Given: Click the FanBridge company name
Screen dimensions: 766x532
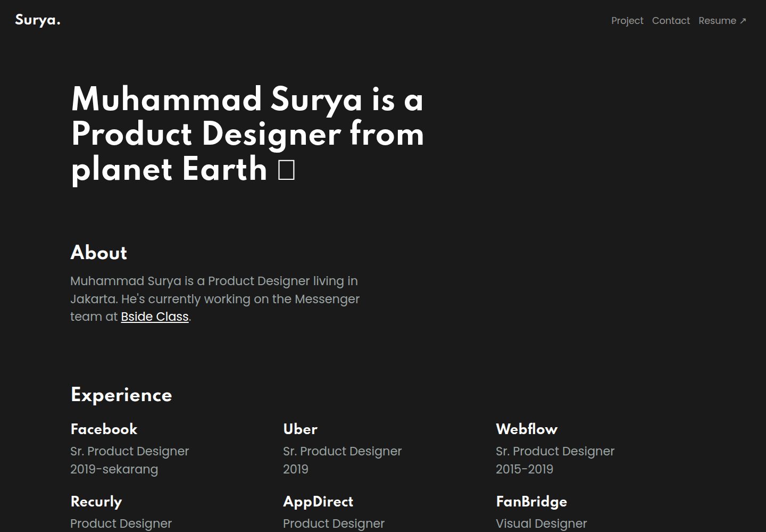Looking at the screenshot, I should click(x=531, y=502).
